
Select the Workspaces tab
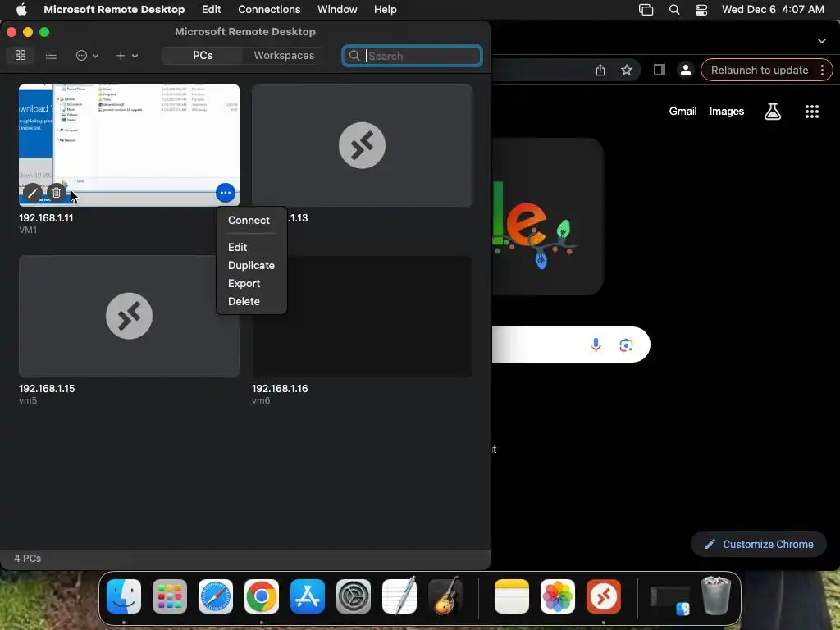[x=284, y=55]
